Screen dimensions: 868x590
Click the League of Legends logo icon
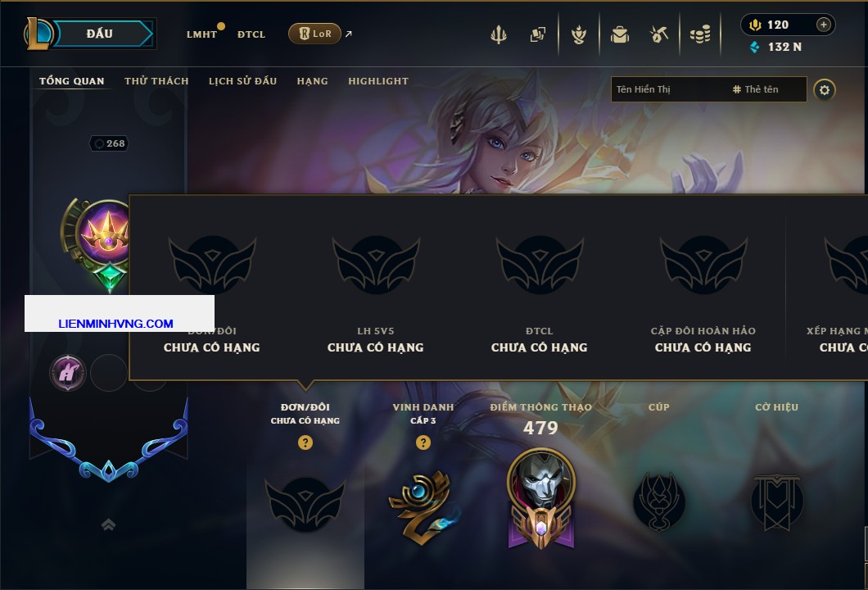(38, 34)
